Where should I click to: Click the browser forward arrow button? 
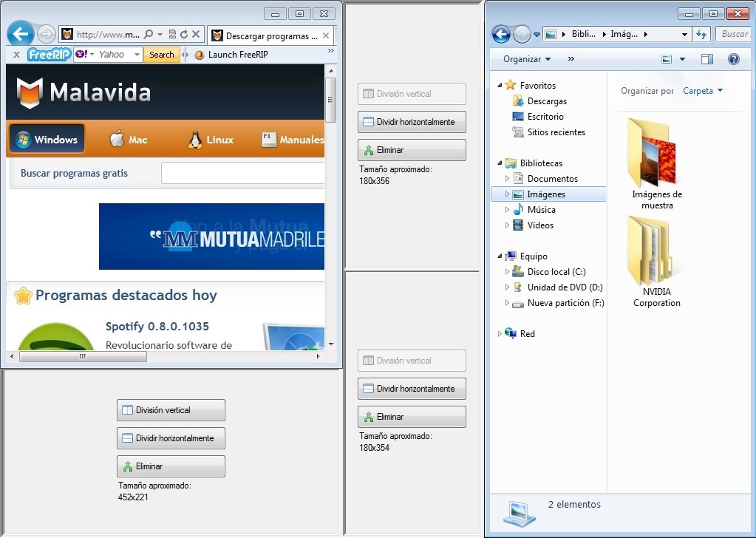coord(47,34)
